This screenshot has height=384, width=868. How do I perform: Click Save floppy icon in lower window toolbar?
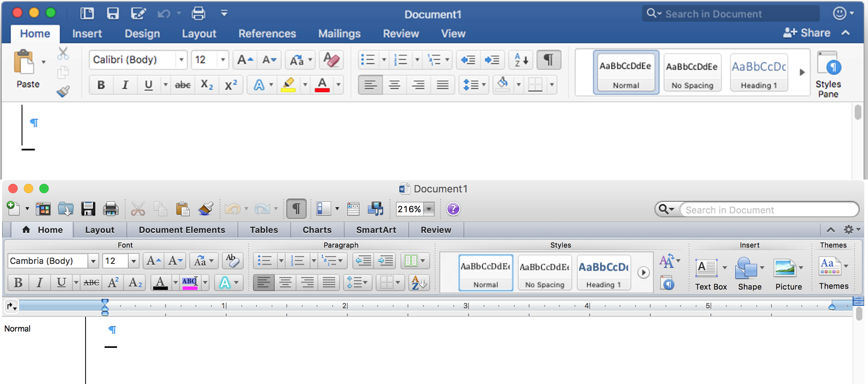pyautogui.click(x=88, y=209)
